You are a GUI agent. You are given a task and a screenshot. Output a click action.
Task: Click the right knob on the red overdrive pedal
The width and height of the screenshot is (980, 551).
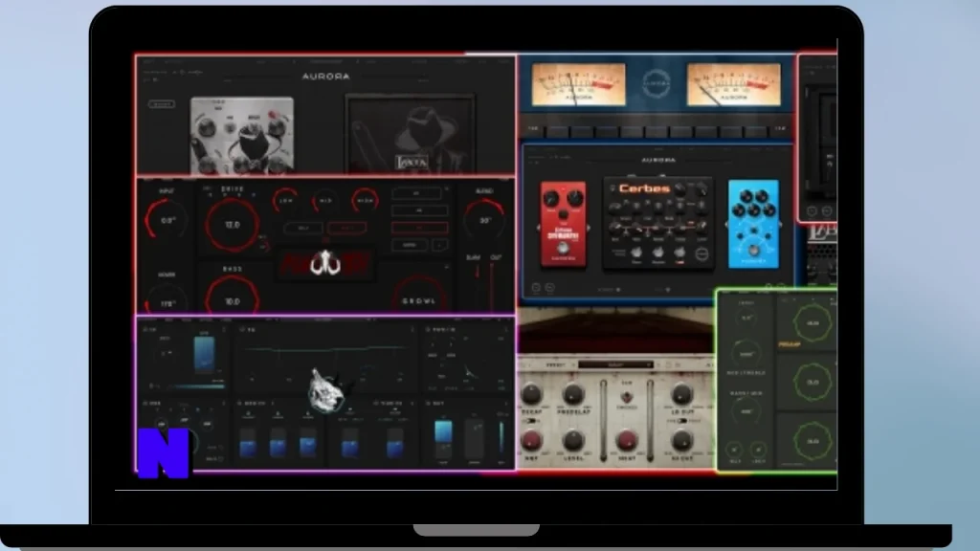[574, 199]
